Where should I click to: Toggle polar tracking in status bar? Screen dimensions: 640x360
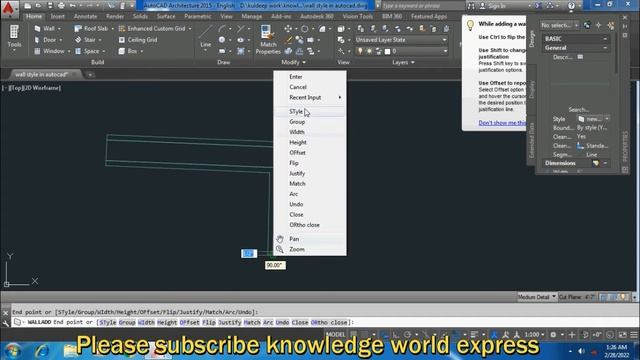point(407,335)
